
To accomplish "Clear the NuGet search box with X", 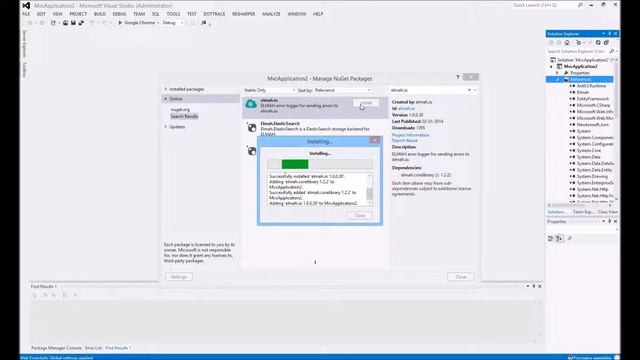I will [469, 90].
